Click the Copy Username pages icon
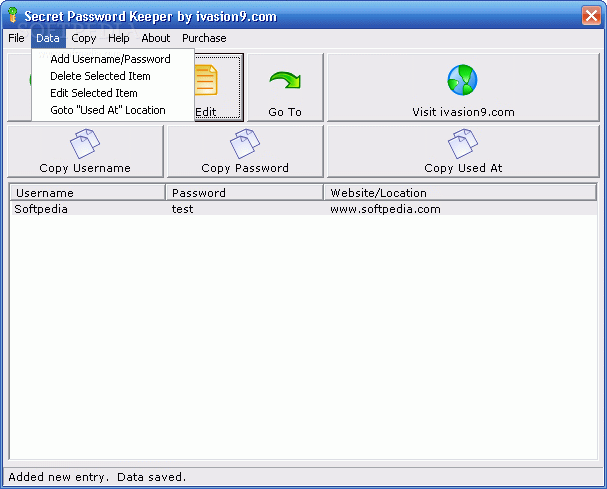 (x=85, y=144)
